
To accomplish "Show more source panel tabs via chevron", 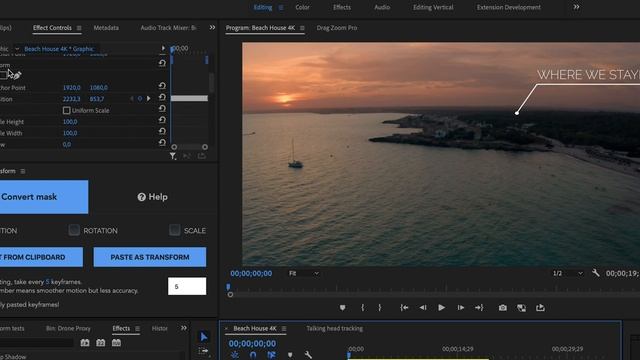I will [212, 28].
